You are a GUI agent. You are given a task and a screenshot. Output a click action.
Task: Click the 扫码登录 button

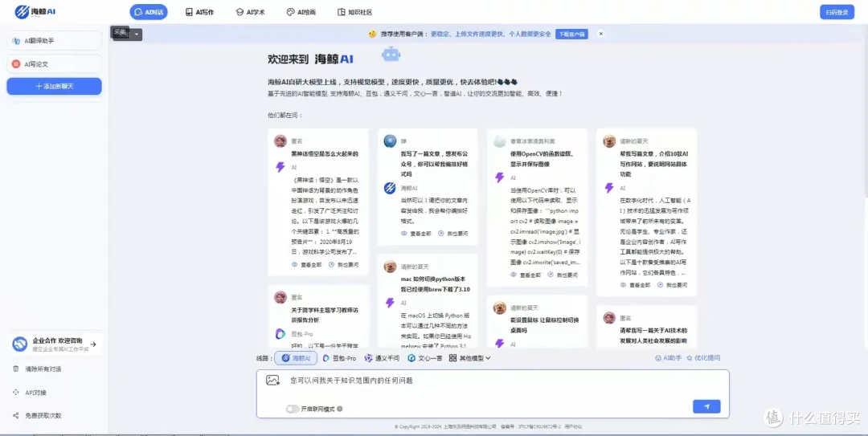837,12
